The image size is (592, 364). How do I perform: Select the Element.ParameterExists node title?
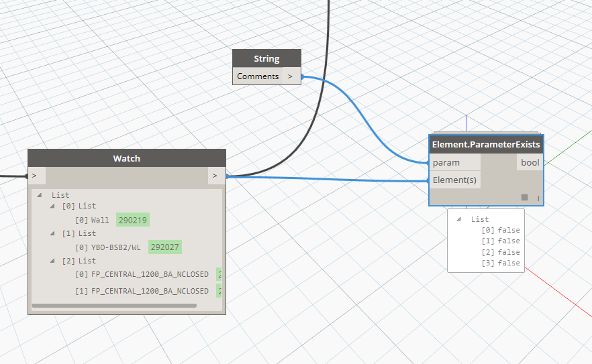click(x=486, y=145)
